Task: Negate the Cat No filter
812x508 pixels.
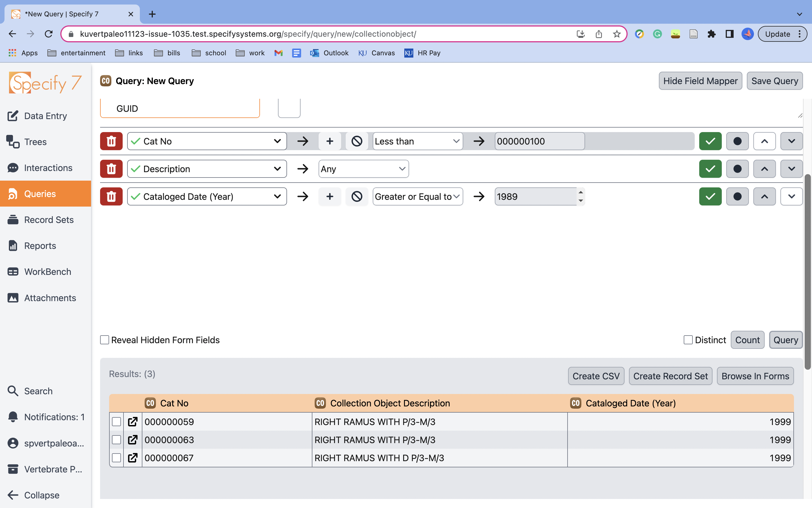Action: [x=357, y=141]
